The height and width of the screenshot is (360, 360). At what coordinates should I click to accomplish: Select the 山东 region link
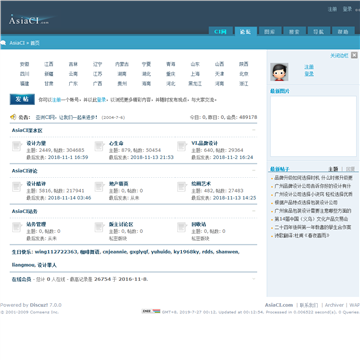tap(195, 64)
